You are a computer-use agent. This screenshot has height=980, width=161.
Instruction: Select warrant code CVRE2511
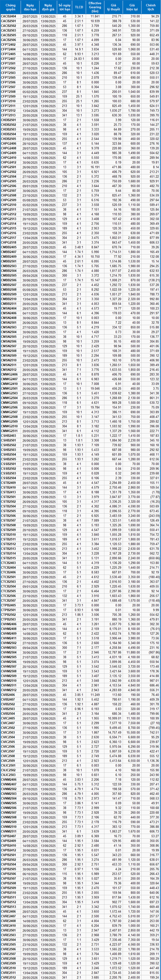click(x=8, y=972)
